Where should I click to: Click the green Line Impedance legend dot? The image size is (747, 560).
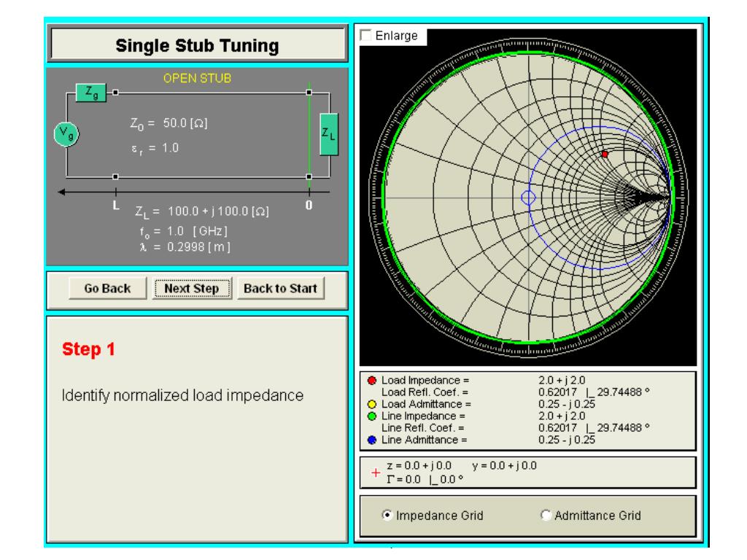click(x=372, y=416)
